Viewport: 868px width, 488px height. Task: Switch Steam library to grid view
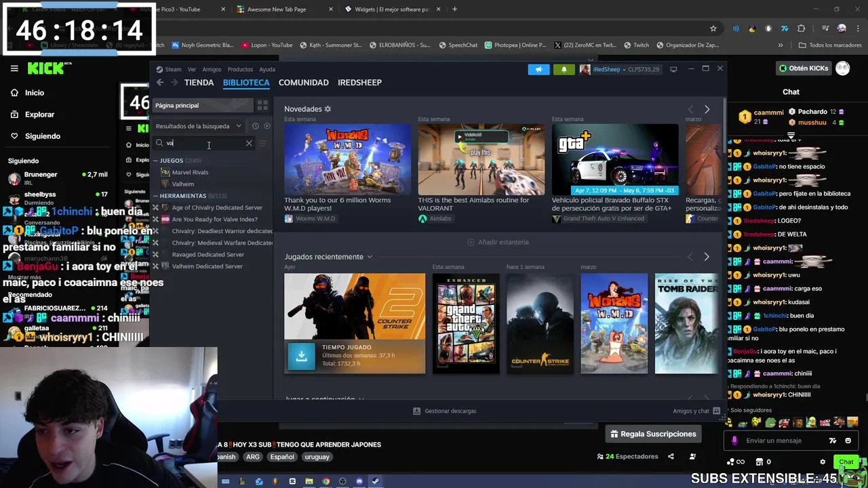(262, 105)
